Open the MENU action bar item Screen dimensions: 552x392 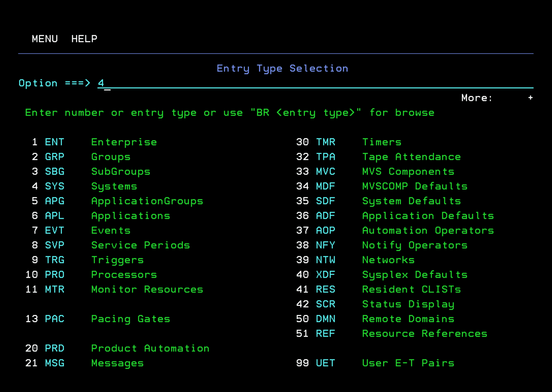(45, 39)
